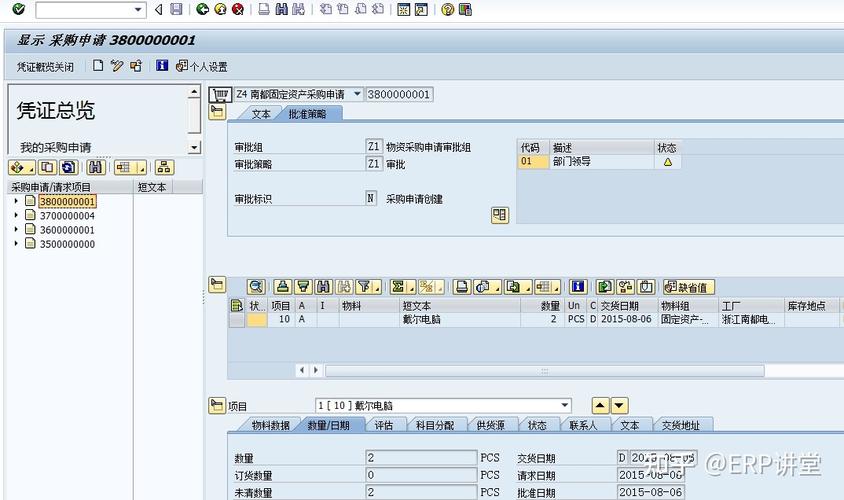Click the blue information icon in application toolbar

coord(161,66)
